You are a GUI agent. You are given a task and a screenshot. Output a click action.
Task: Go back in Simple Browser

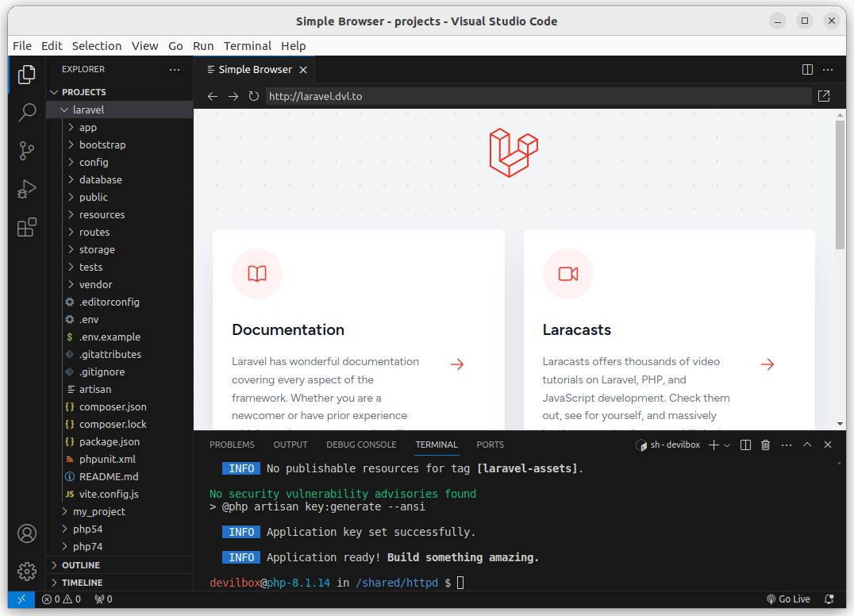pyautogui.click(x=213, y=96)
